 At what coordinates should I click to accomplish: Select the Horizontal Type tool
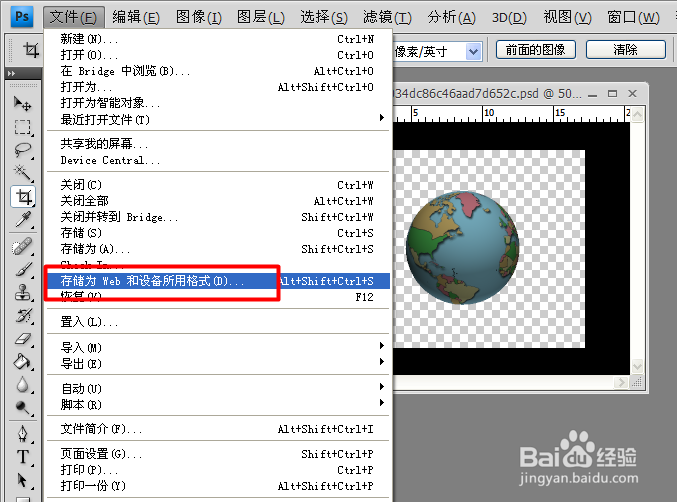click(22, 457)
